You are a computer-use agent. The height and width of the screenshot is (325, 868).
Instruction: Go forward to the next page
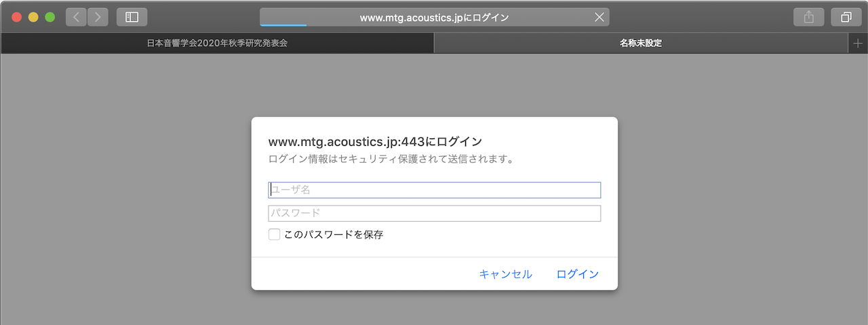click(x=98, y=17)
